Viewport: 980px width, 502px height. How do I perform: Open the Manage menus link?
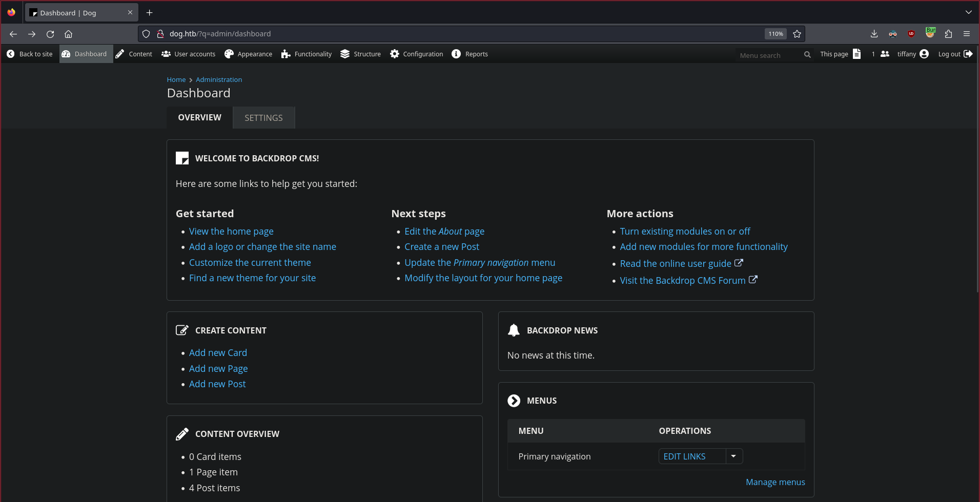pyautogui.click(x=775, y=482)
